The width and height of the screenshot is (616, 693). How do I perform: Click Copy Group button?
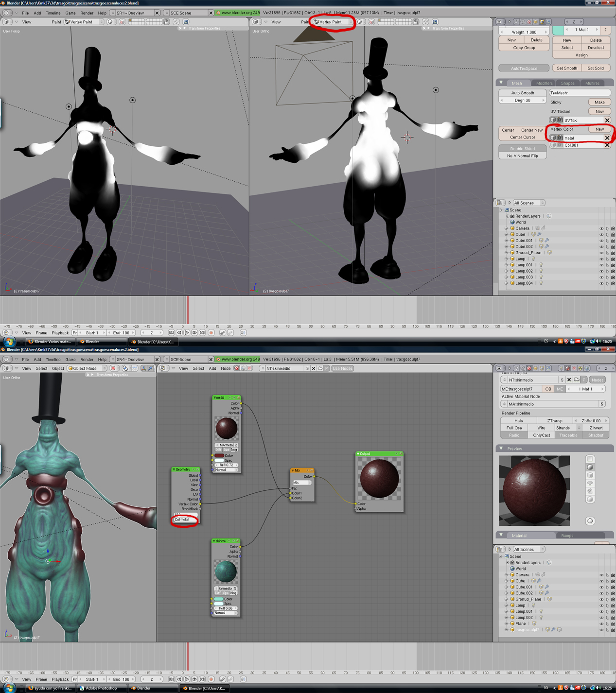click(524, 48)
